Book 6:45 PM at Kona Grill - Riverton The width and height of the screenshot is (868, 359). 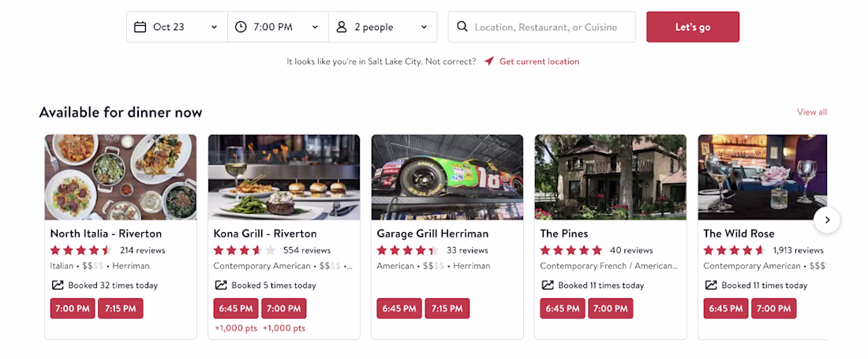(x=236, y=309)
